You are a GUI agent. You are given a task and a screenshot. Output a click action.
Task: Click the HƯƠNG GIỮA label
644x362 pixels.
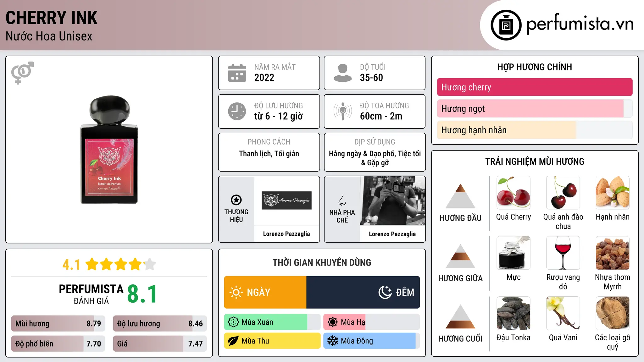pos(460,278)
